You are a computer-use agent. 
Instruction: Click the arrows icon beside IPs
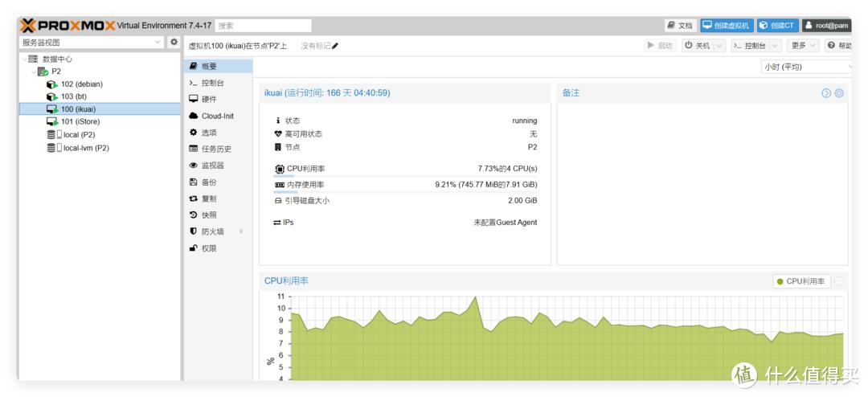(x=276, y=223)
